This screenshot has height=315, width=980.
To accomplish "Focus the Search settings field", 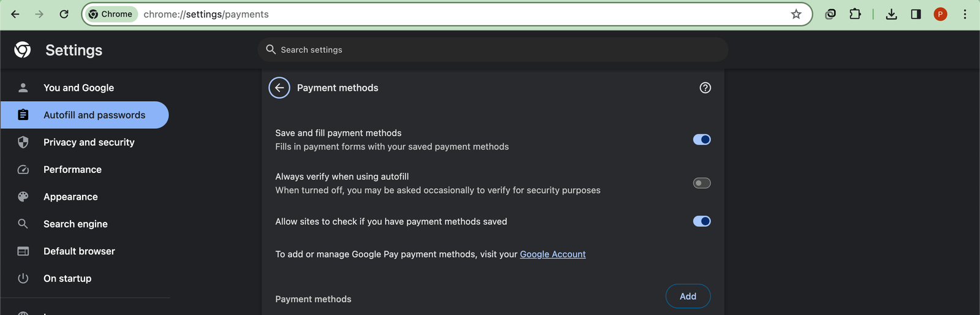I will point(493,50).
